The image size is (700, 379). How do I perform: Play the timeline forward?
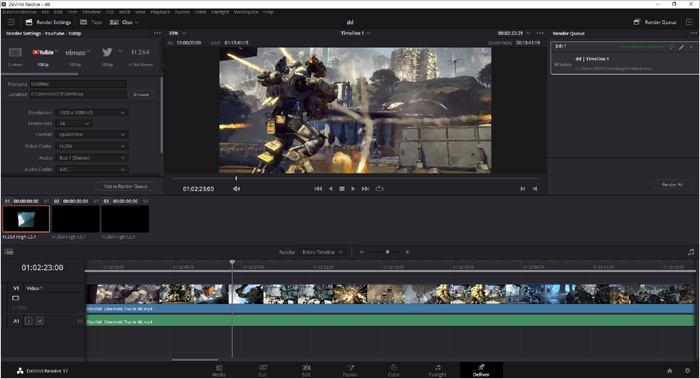coord(353,189)
